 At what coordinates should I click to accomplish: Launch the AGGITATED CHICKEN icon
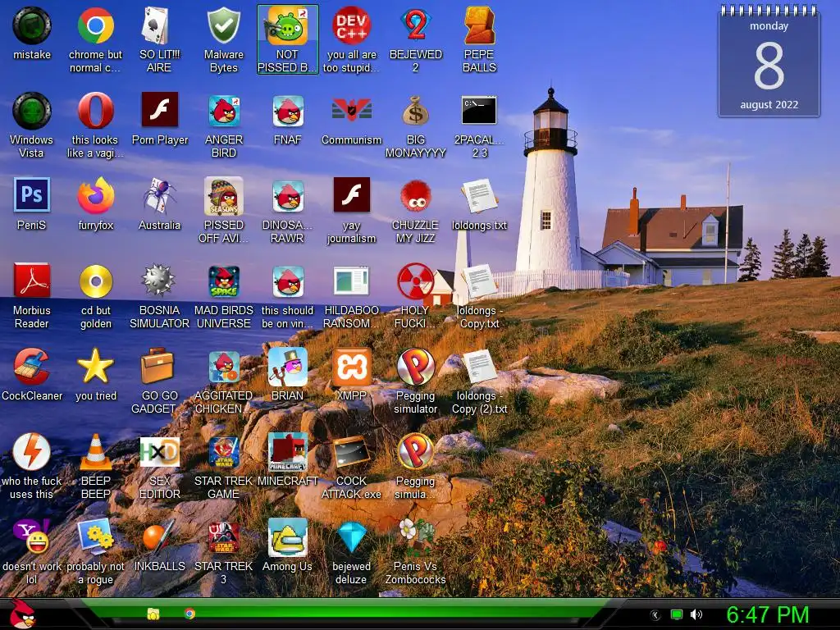click(223, 367)
